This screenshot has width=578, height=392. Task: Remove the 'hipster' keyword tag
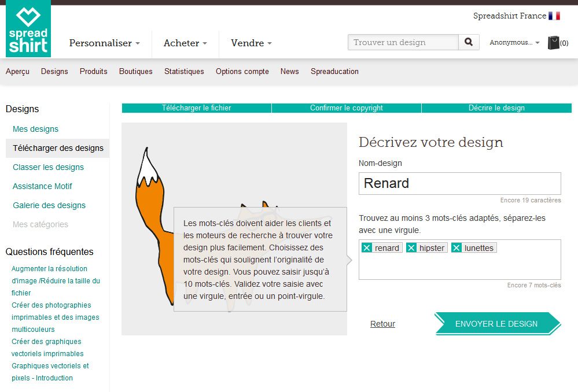pyautogui.click(x=411, y=248)
